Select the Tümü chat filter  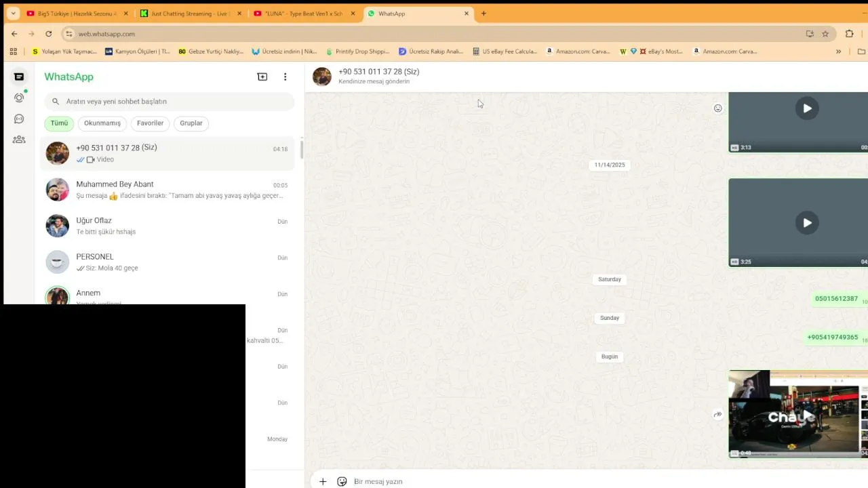(x=59, y=123)
